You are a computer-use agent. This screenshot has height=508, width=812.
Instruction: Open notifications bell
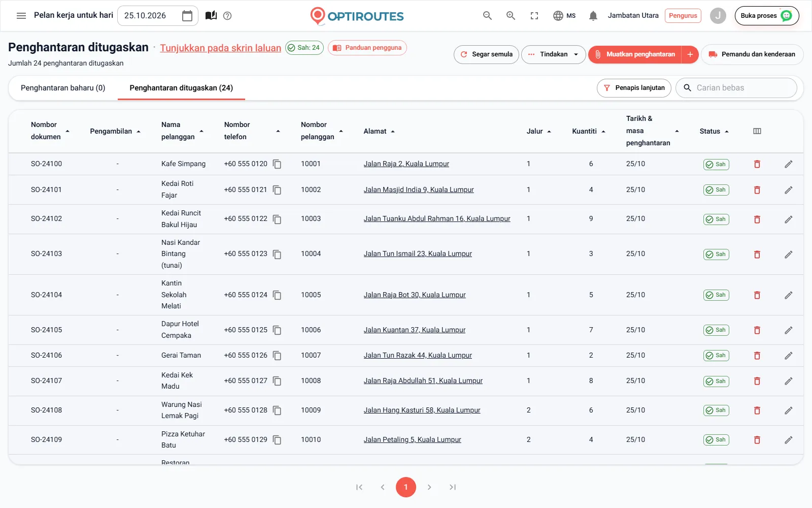(593, 16)
